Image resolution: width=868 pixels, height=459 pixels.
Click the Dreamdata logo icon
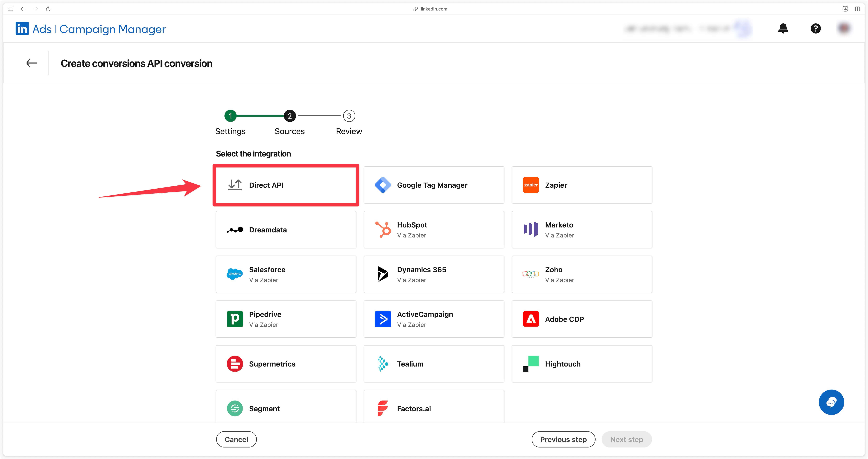coord(235,230)
